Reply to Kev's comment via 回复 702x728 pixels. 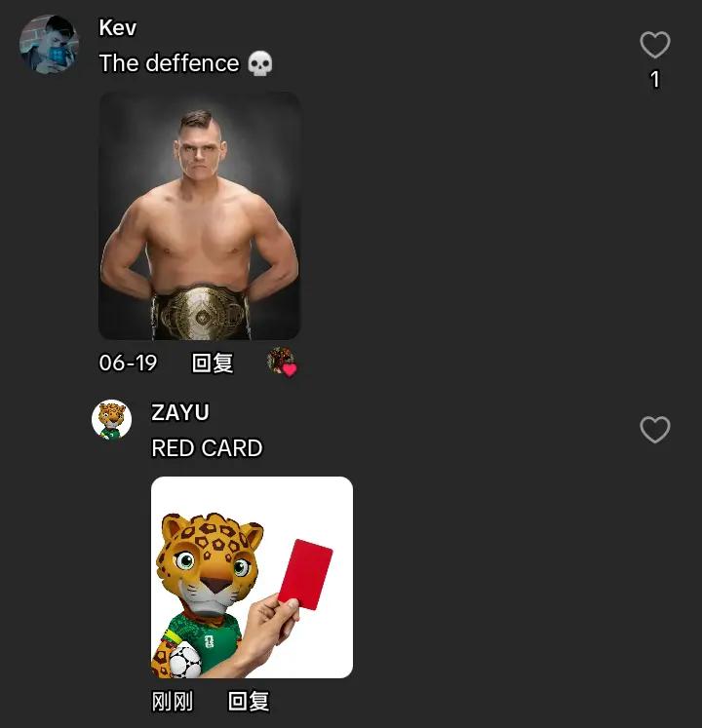click(x=213, y=363)
